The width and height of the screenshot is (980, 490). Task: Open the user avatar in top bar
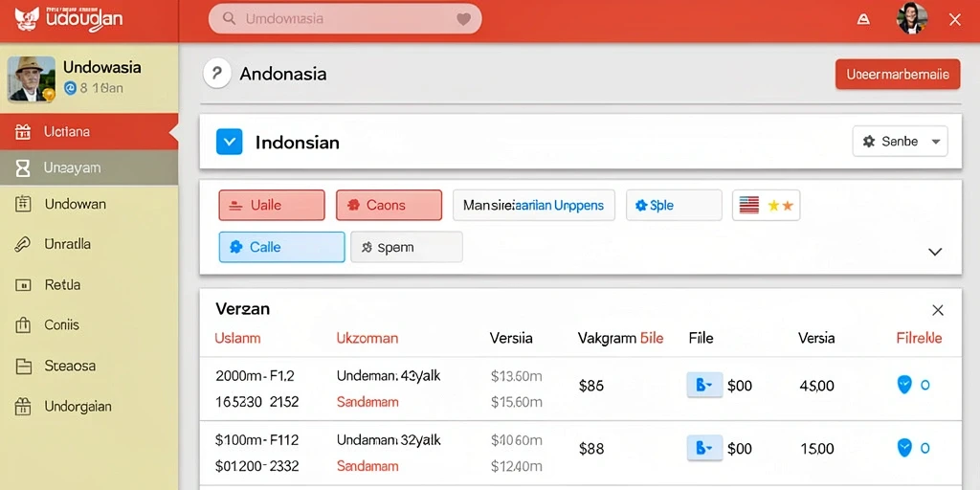click(912, 19)
